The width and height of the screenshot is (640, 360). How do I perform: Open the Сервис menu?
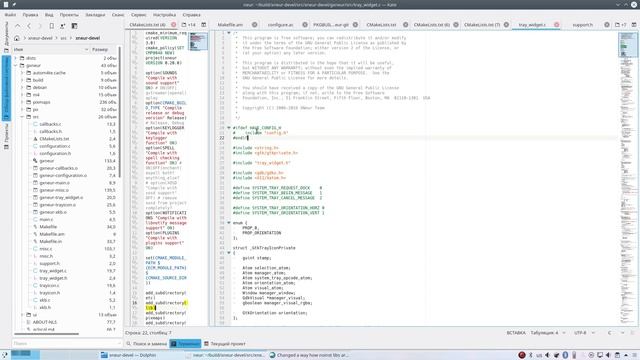[139, 15]
